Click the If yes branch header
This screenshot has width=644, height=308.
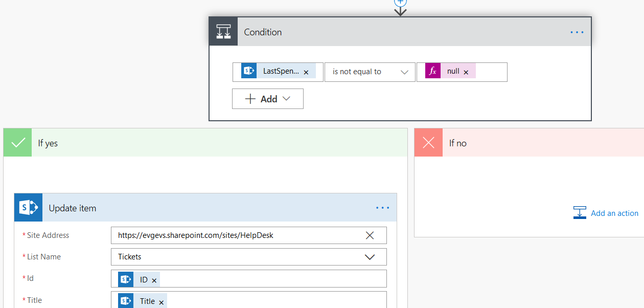[x=204, y=143]
